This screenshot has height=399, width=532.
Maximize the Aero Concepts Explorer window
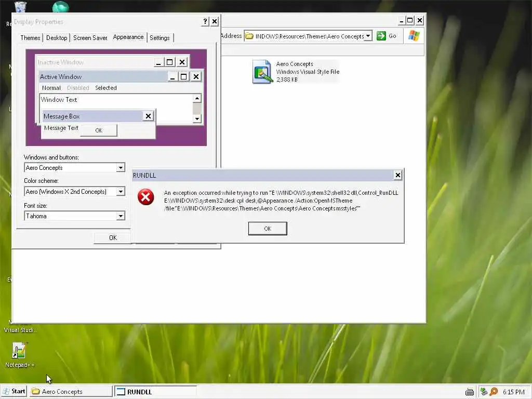coord(410,21)
